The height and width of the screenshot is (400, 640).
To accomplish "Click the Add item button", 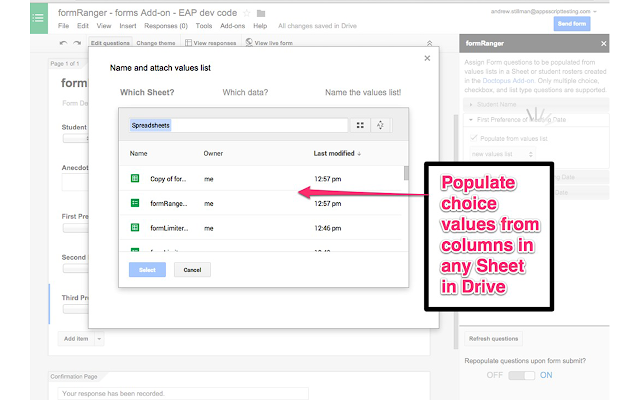I will coord(76,339).
